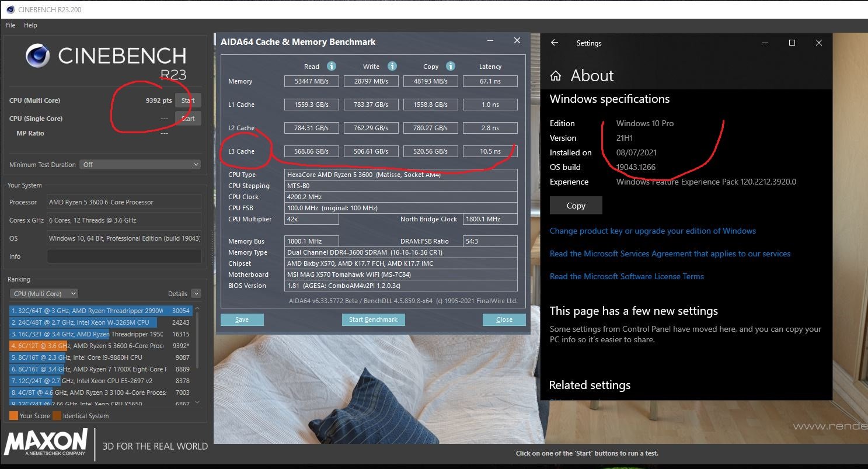The height and width of the screenshot is (469, 868).
Task: Open Minimum Test Duration dropdown
Action: click(x=140, y=165)
